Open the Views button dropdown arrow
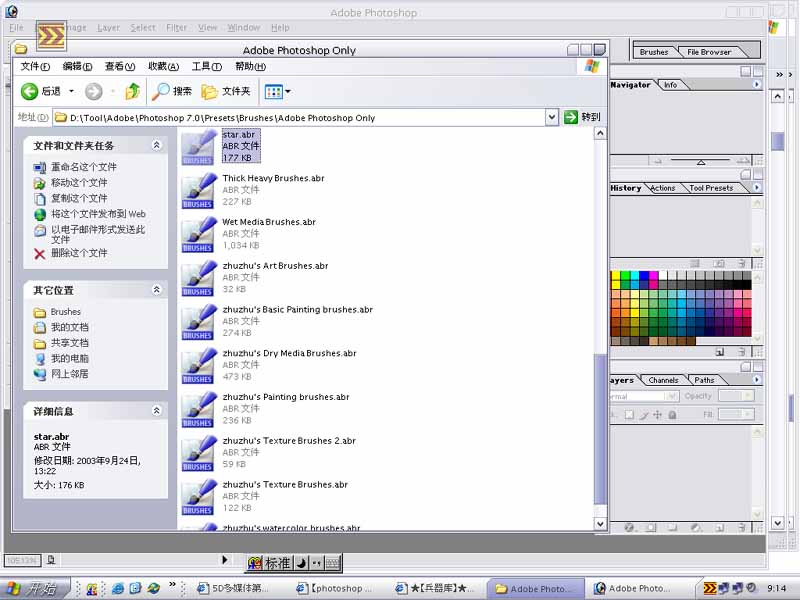The width and height of the screenshot is (800, 600). tap(288, 92)
